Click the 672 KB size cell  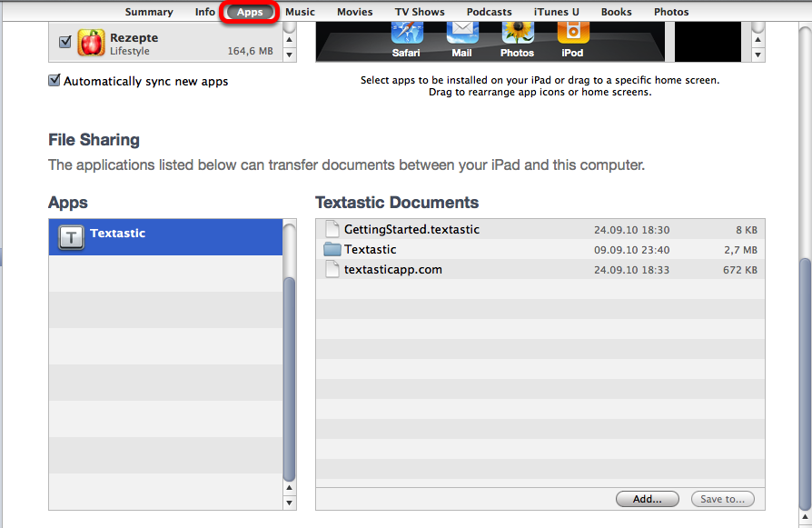[740, 270]
